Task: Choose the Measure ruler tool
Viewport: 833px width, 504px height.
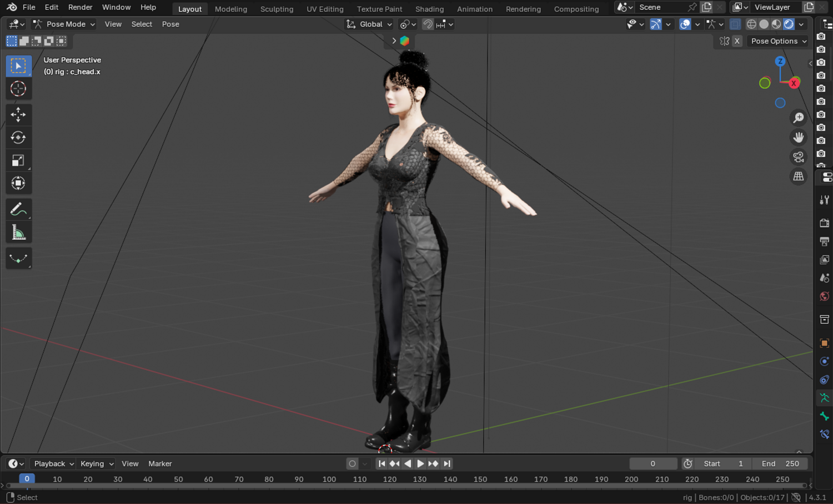Action: (18, 233)
